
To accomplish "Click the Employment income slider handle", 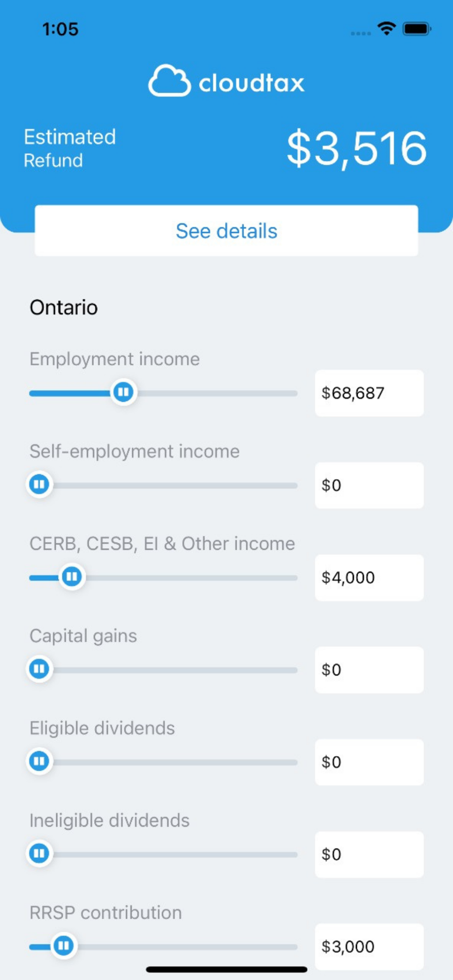I will [124, 392].
